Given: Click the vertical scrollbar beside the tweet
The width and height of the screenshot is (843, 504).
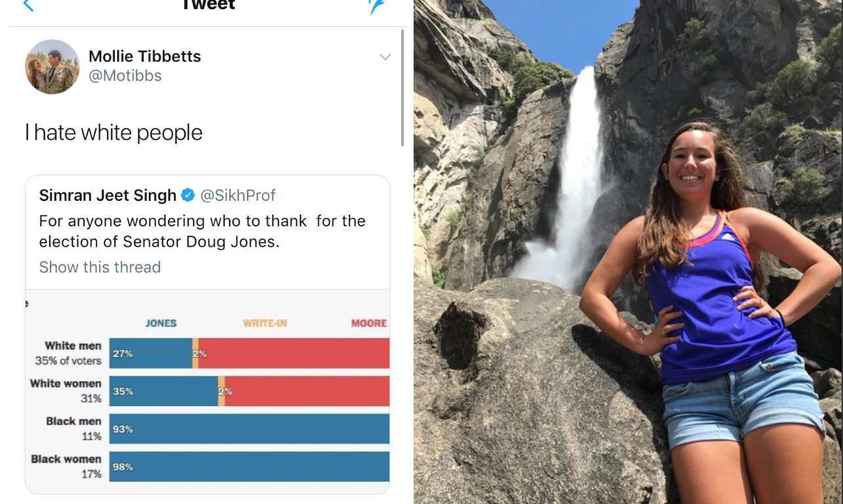Looking at the screenshot, I should tap(402, 87).
